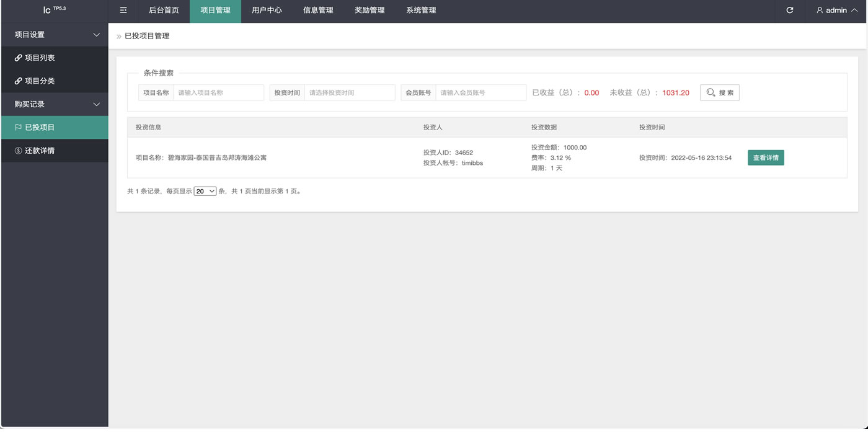Open 系统管理 in top navigation
868x434 pixels.
pyautogui.click(x=421, y=11)
